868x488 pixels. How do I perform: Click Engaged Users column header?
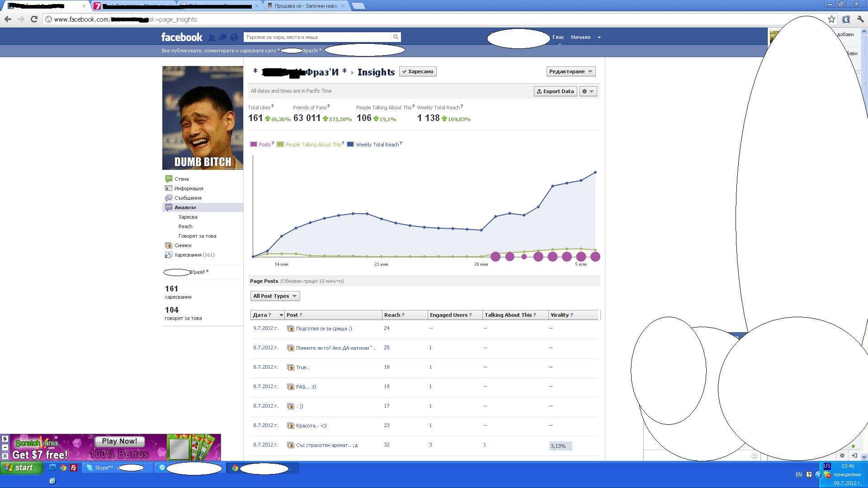pyautogui.click(x=455, y=315)
